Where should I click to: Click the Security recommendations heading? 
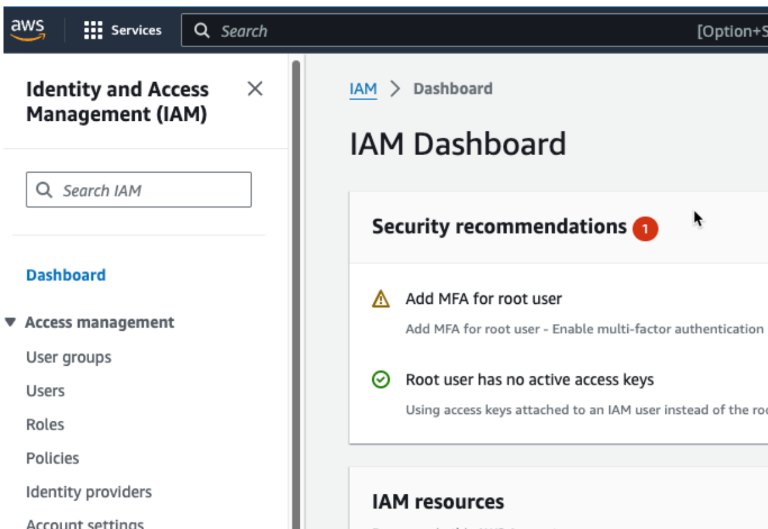tap(499, 227)
